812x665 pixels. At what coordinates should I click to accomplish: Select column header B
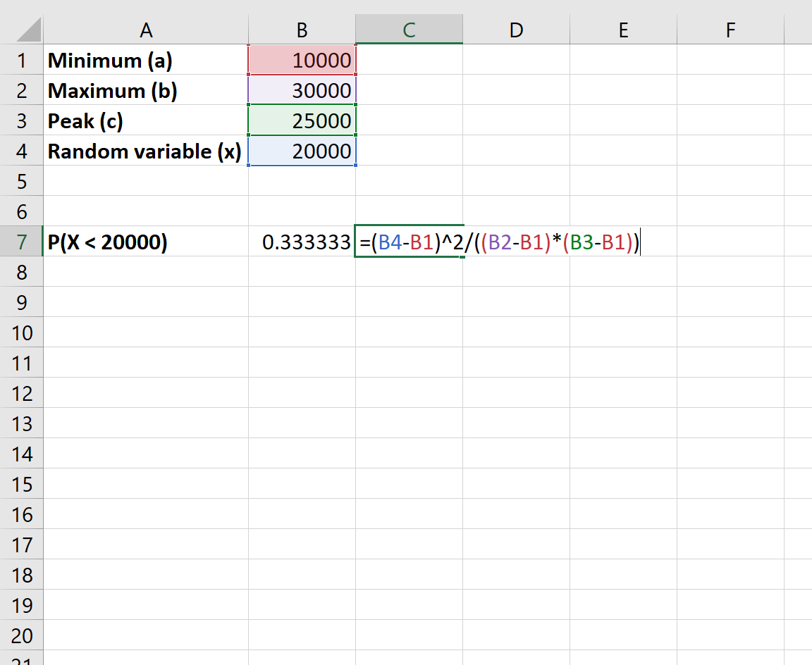pyautogui.click(x=302, y=28)
